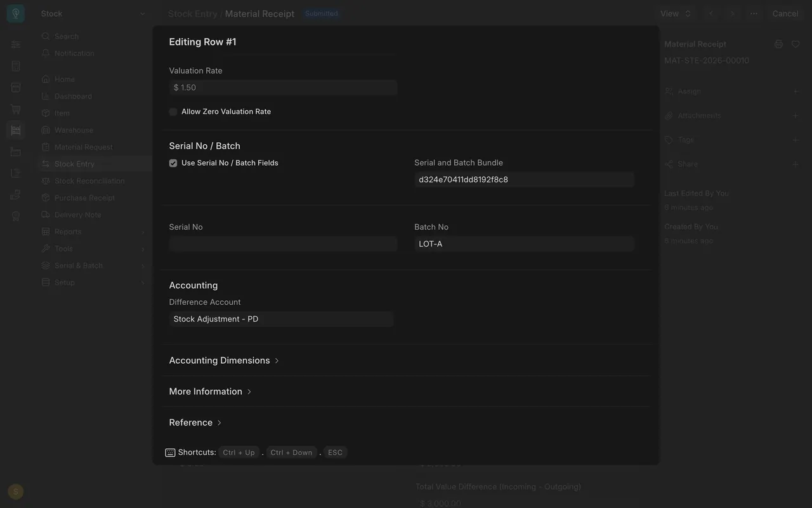Click the app logo icon at top left
Viewport: 812px width, 508px height.
click(16, 13)
